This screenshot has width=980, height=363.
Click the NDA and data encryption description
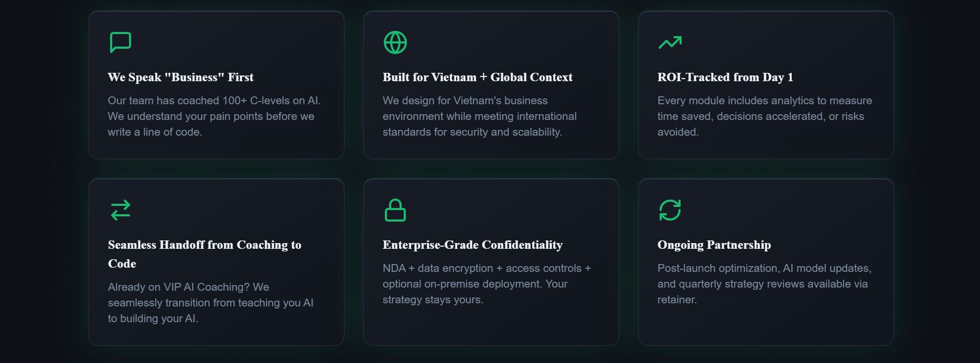point(487,284)
